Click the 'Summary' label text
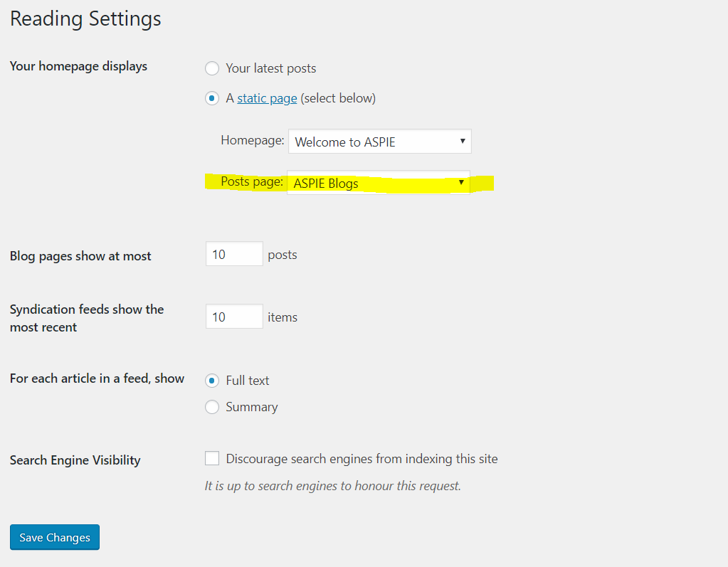 pyautogui.click(x=252, y=407)
